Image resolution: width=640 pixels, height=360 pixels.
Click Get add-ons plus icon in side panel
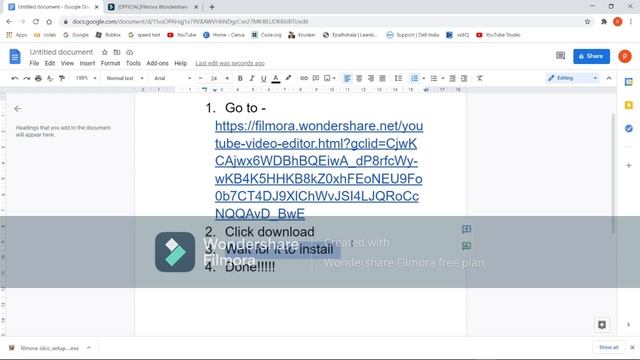(629, 166)
